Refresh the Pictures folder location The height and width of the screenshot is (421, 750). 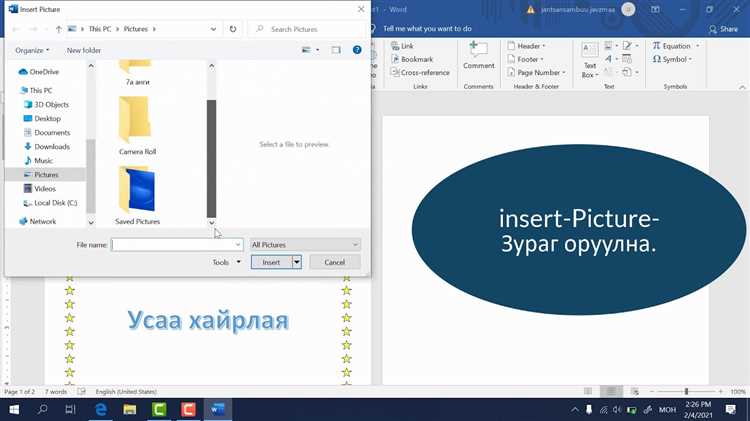coord(233,29)
